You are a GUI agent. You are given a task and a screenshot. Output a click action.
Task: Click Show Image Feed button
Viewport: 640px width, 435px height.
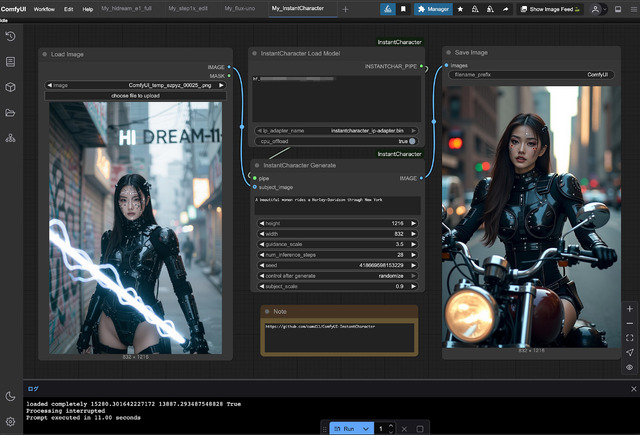pyautogui.click(x=550, y=9)
